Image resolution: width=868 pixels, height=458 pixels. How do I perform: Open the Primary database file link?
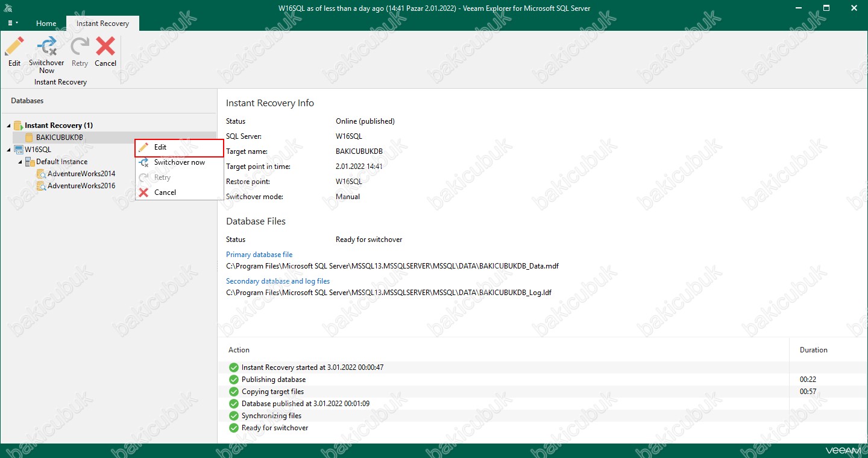tap(259, 255)
